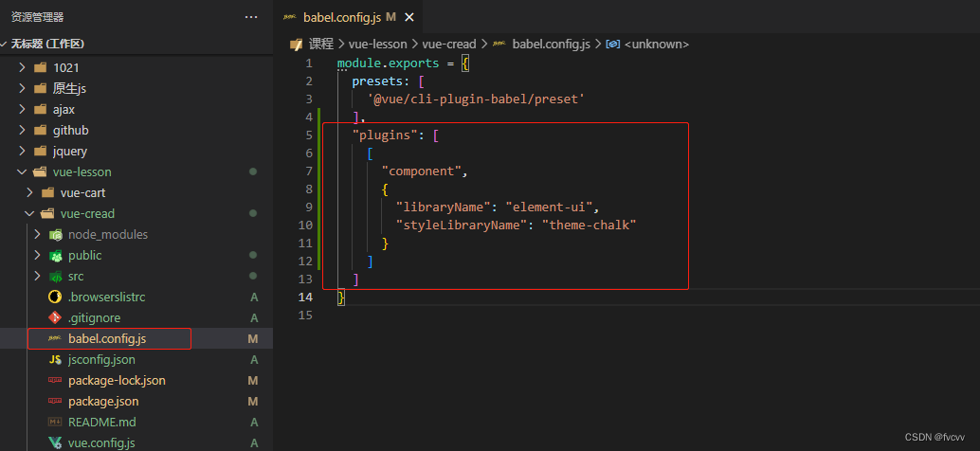Click the "component" string on line 7

coord(421,171)
